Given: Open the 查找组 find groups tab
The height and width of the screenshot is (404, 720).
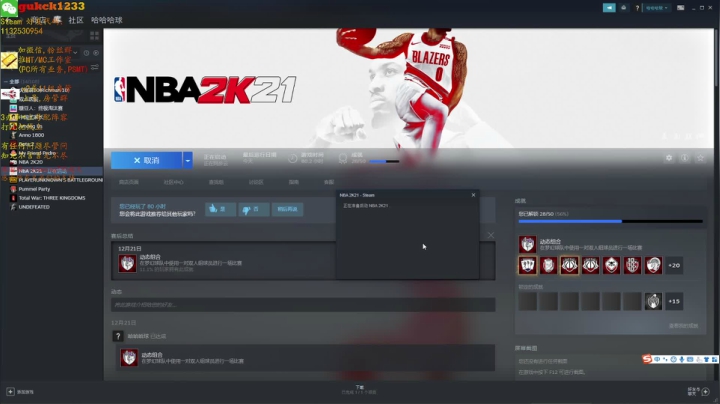Looking at the screenshot, I should [x=216, y=182].
